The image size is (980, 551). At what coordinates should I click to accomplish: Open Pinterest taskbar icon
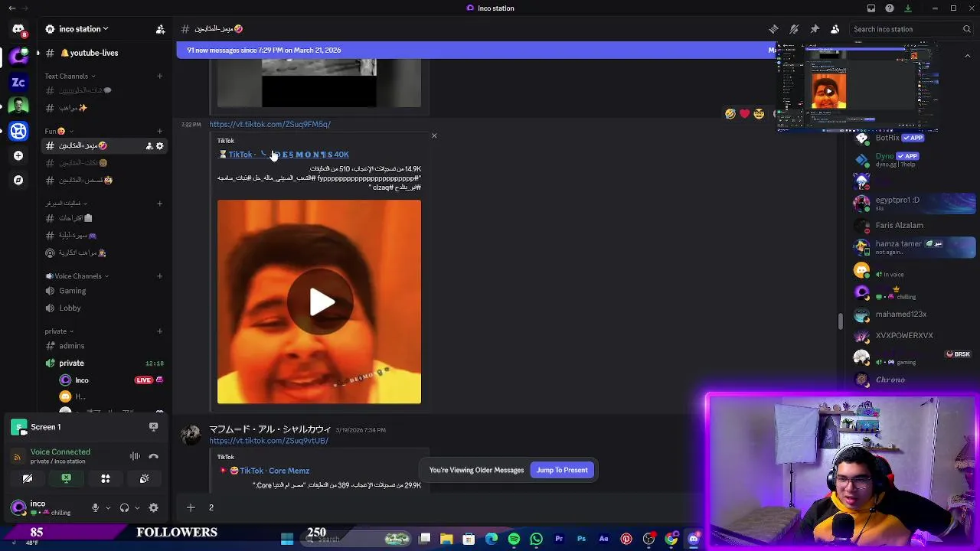[626, 539]
